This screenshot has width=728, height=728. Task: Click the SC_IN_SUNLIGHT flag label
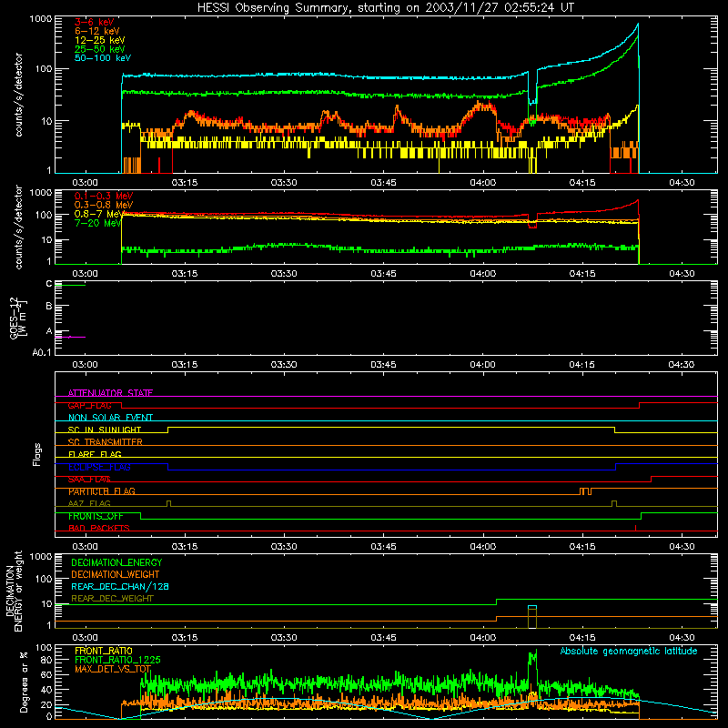[x=105, y=430]
